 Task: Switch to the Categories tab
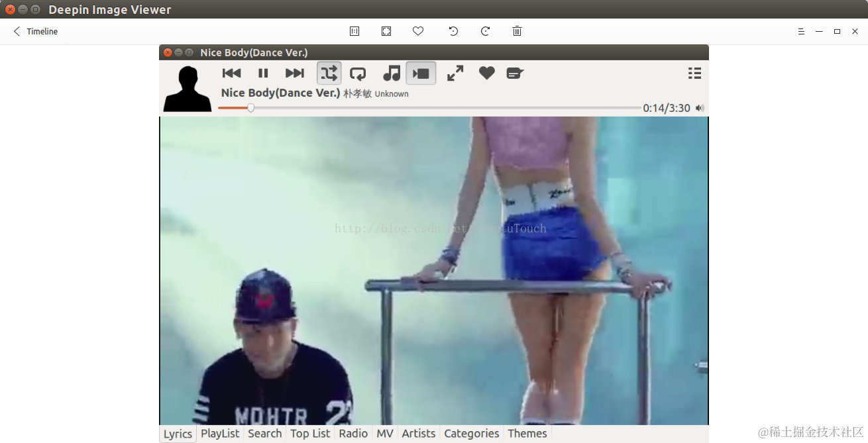point(472,434)
